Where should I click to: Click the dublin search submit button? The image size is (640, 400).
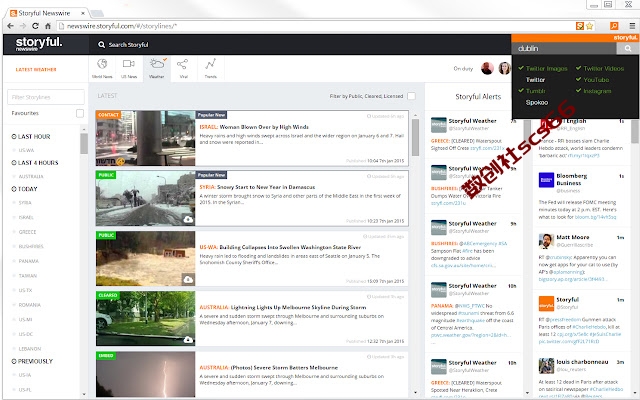627,49
